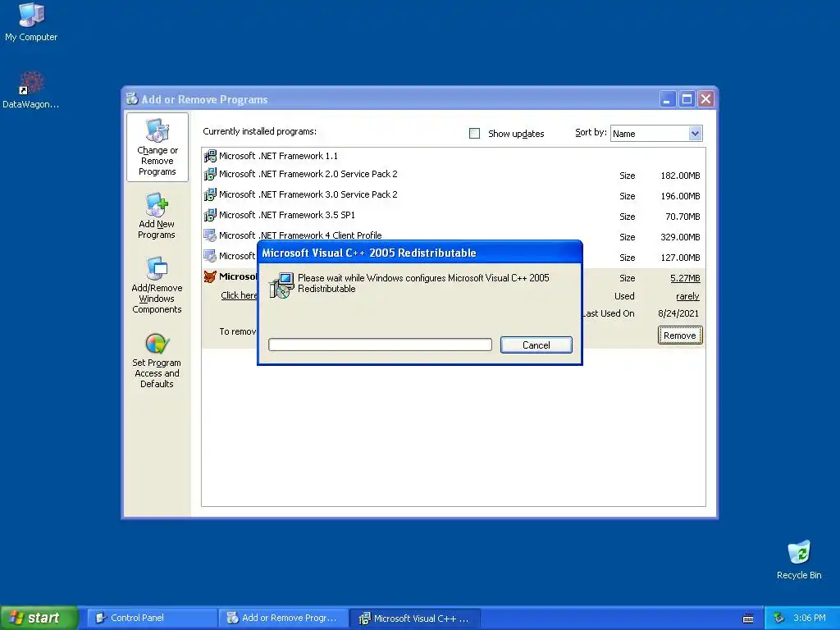Click the rarely used frequency link
The height and width of the screenshot is (630, 840).
[688, 296]
